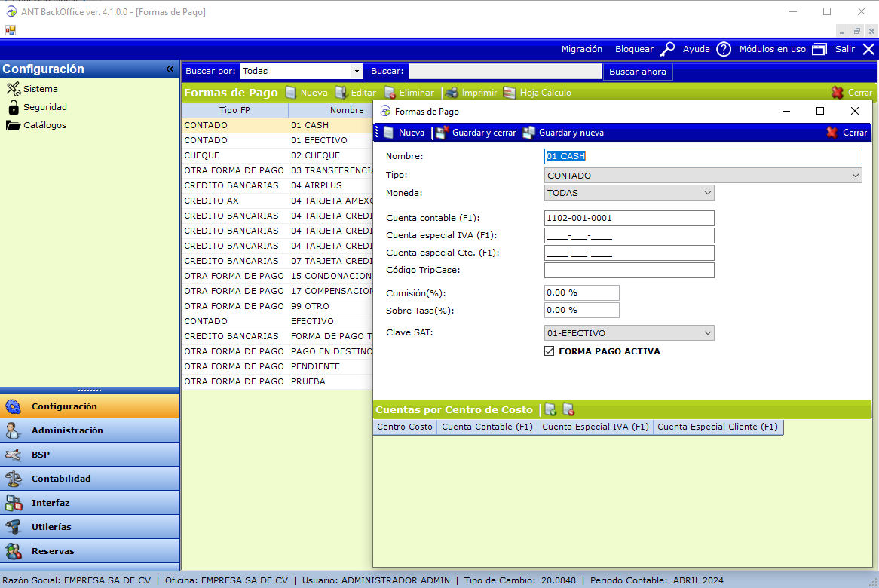The height and width of the screenshot is (588, 879).
Task: Uncheck the FORMA PAGO ACTIVA checkbox
Action: coord(550,351)
